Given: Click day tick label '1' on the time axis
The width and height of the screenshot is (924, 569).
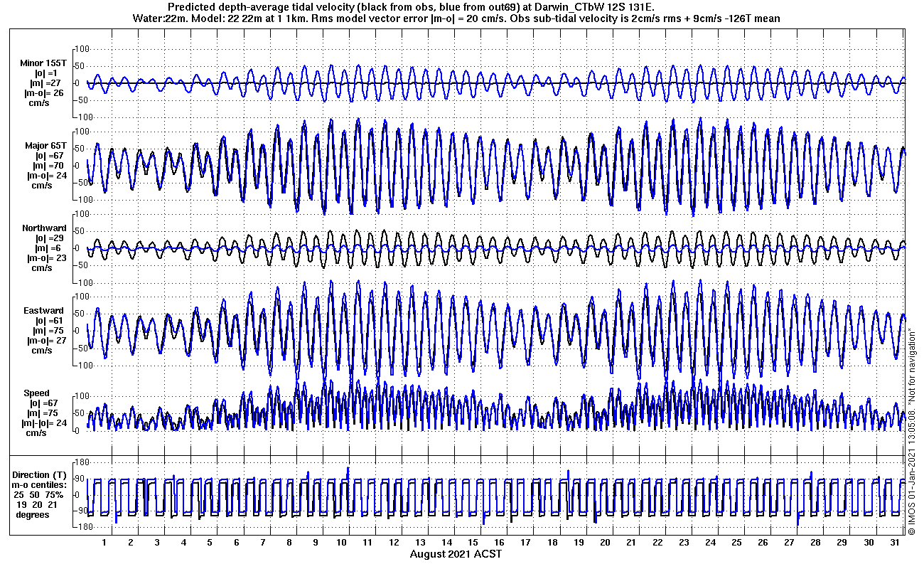Looking at the screenshot, I should click(104, 543).
